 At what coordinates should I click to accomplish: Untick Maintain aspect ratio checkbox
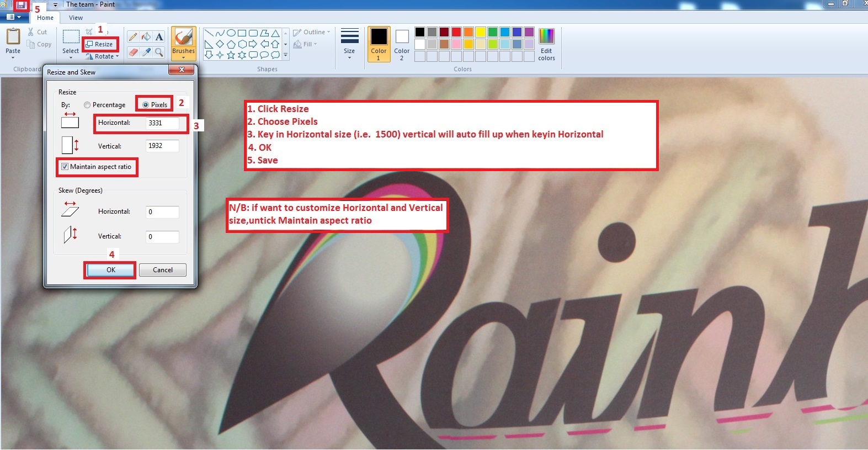tap(65, 167)
